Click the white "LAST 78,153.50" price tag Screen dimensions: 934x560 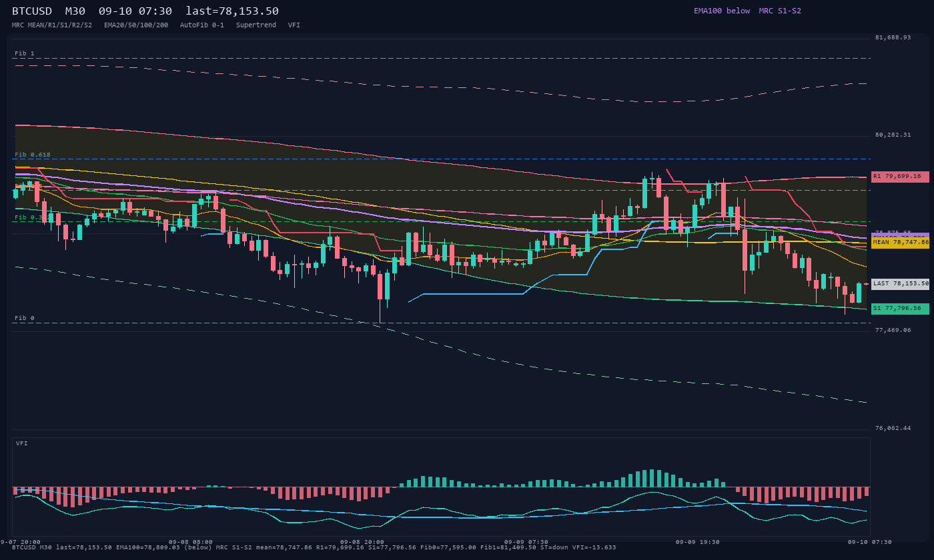tap(900, 284)
